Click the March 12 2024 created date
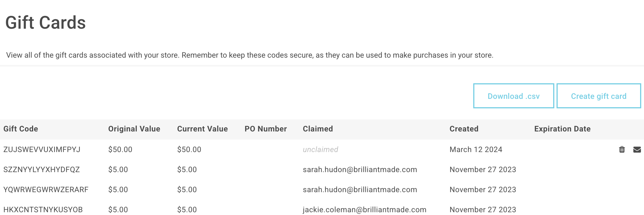The width and height of the screenshot is (644, 215). coord(476,150)
